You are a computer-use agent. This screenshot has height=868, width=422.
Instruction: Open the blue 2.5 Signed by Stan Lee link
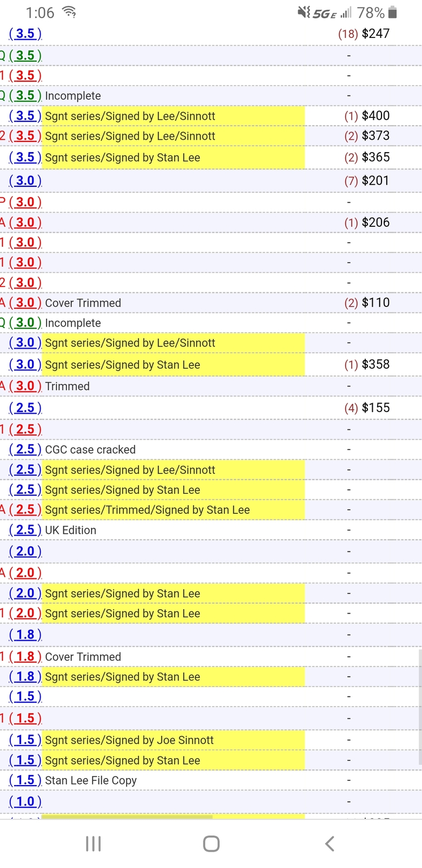(x=25, y=490)
